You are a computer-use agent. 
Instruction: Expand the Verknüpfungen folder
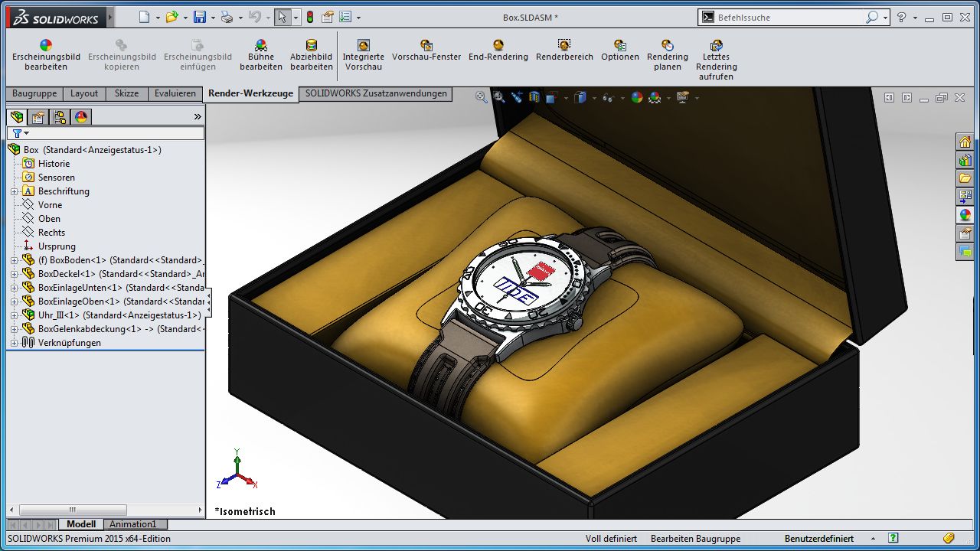point(14,343)
